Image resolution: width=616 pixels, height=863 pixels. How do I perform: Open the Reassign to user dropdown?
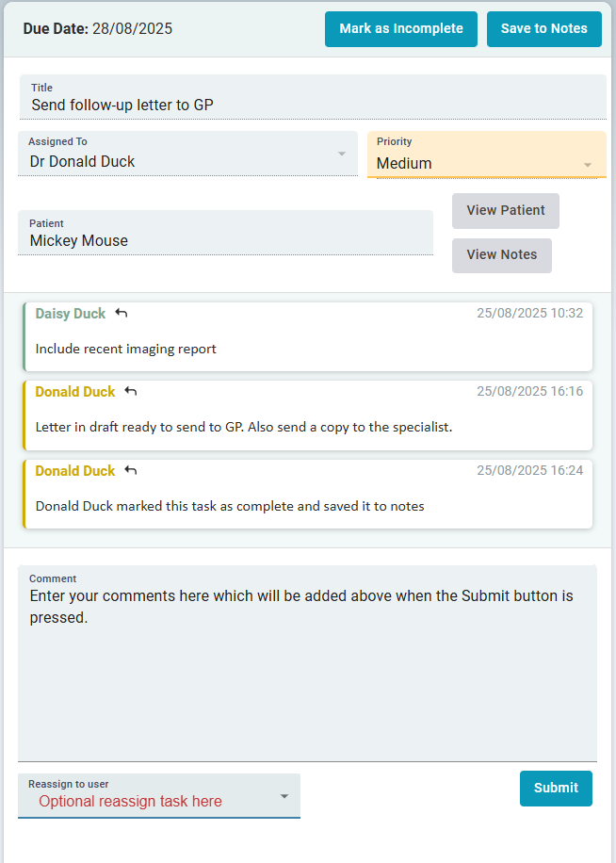(284, 795)
